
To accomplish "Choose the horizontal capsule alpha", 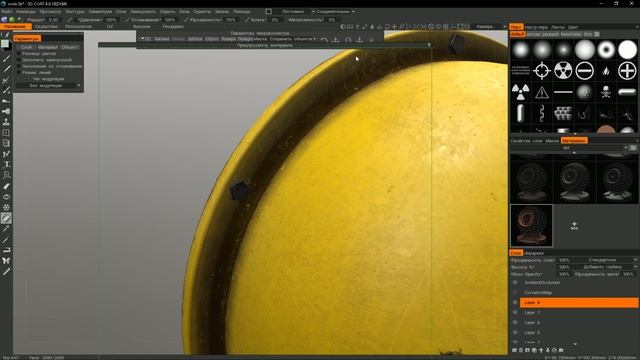I will (627, 92).
